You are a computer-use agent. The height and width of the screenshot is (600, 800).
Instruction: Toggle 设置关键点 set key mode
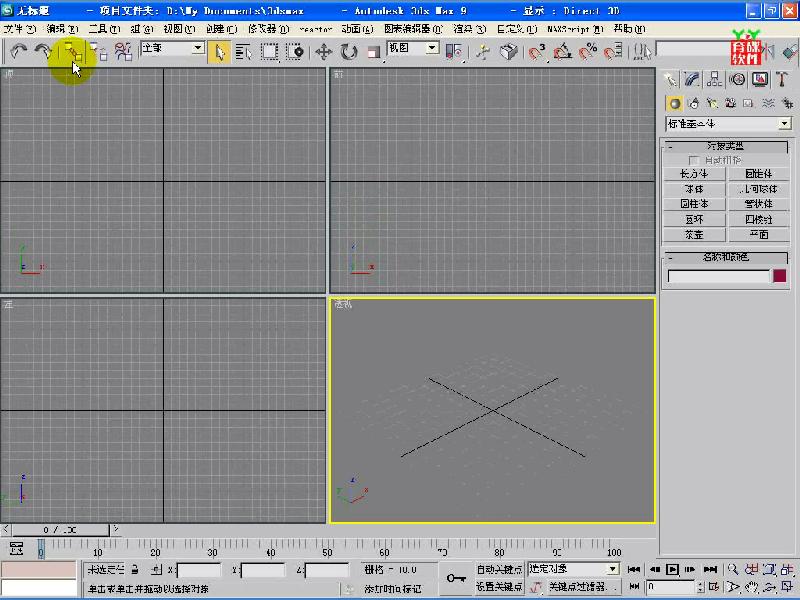(x=499, y=587)
